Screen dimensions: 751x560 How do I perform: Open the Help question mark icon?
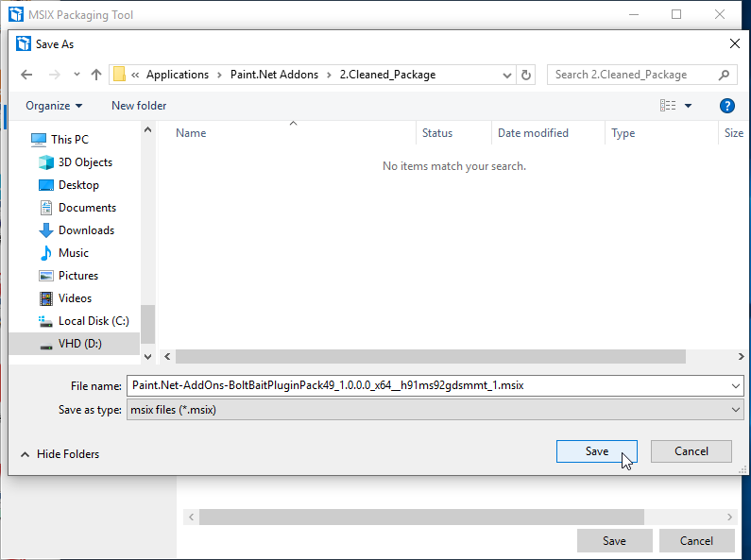click(726, 106)
